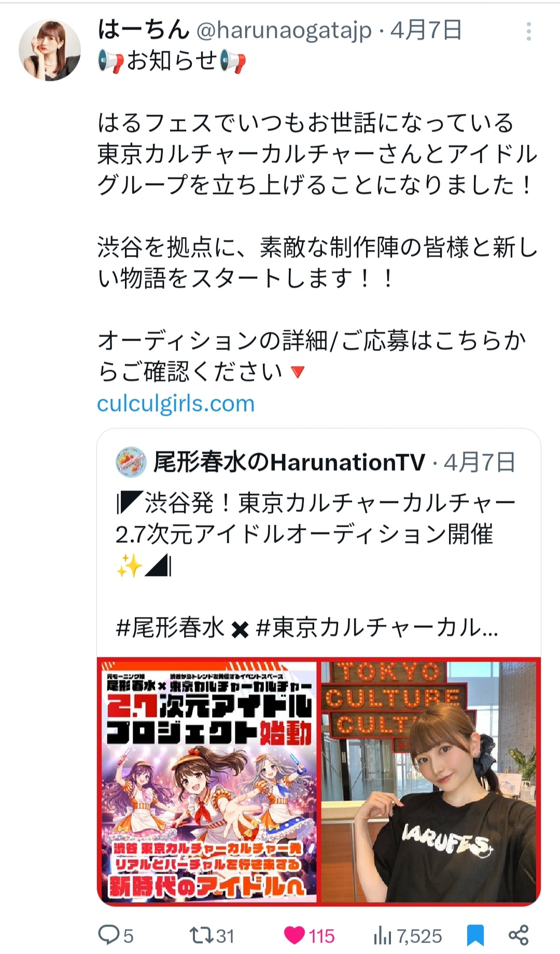Tap the share icon

[x=518, y=935]
